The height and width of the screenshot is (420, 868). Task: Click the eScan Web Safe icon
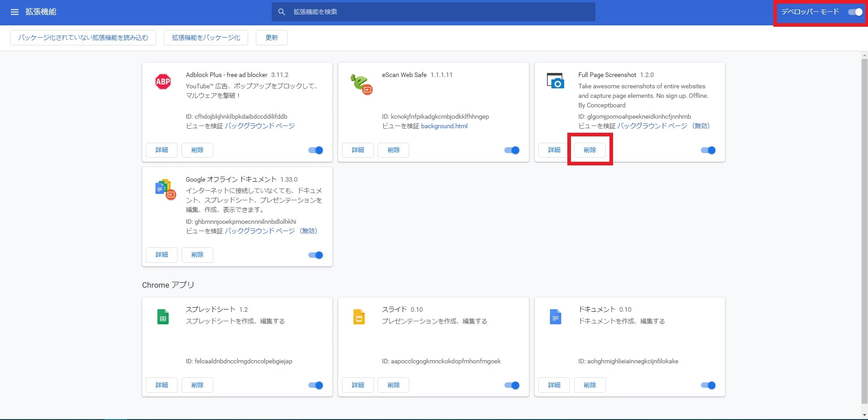point(361,84)
